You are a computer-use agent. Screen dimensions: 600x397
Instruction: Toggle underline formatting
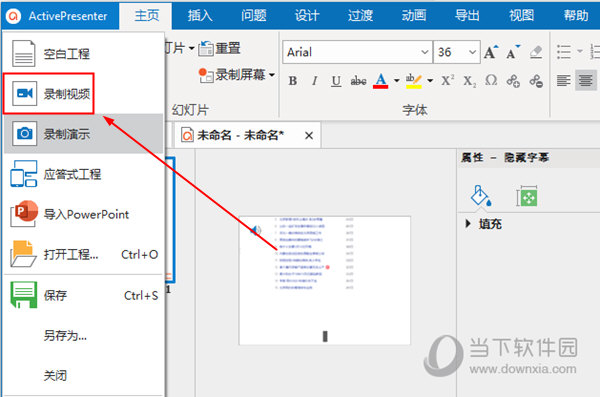(x=336, y=81)
